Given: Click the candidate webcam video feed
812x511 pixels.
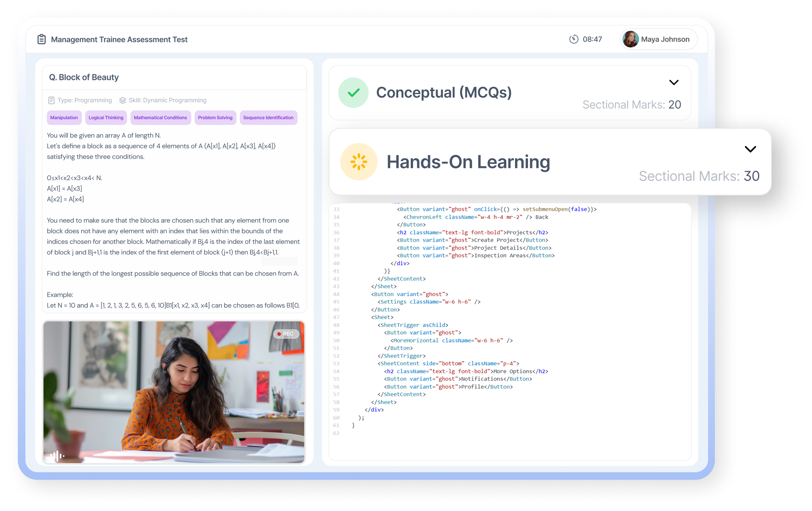Looking at the screenshot, I should click(x=174, y=392).
